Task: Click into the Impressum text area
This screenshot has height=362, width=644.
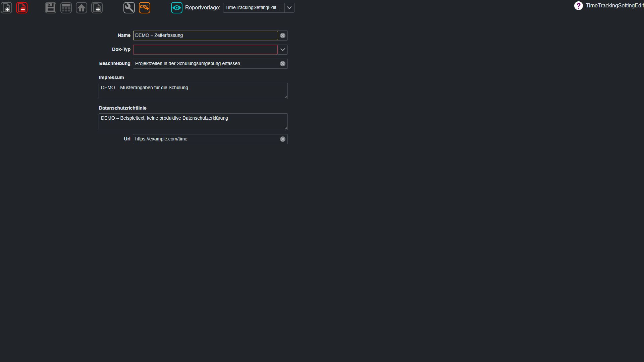Action: tap(193, 91)
